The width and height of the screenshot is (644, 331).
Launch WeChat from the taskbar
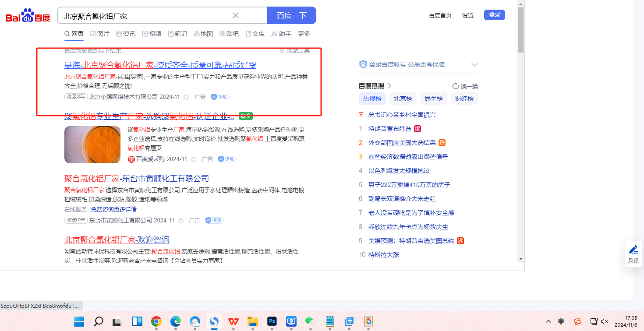(x=311, y=322)
